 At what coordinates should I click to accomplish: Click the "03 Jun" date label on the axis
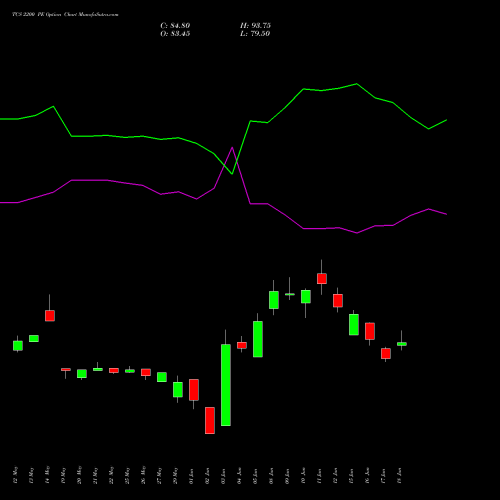223,476
